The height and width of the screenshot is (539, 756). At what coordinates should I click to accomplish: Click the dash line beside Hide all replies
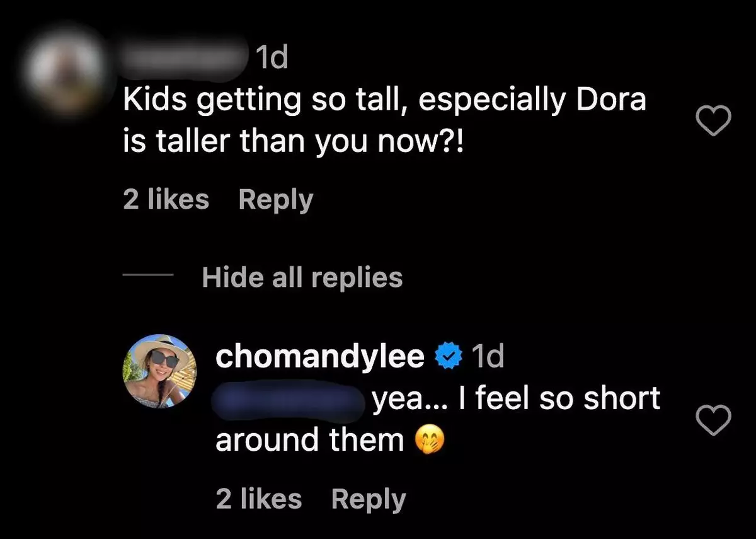(147, 276)
